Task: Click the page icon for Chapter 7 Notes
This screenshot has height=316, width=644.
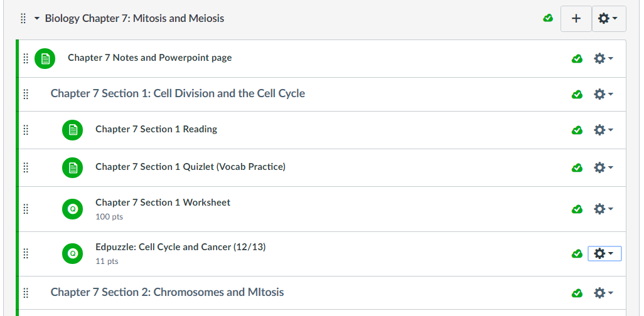Action: [x=45, y=58]
